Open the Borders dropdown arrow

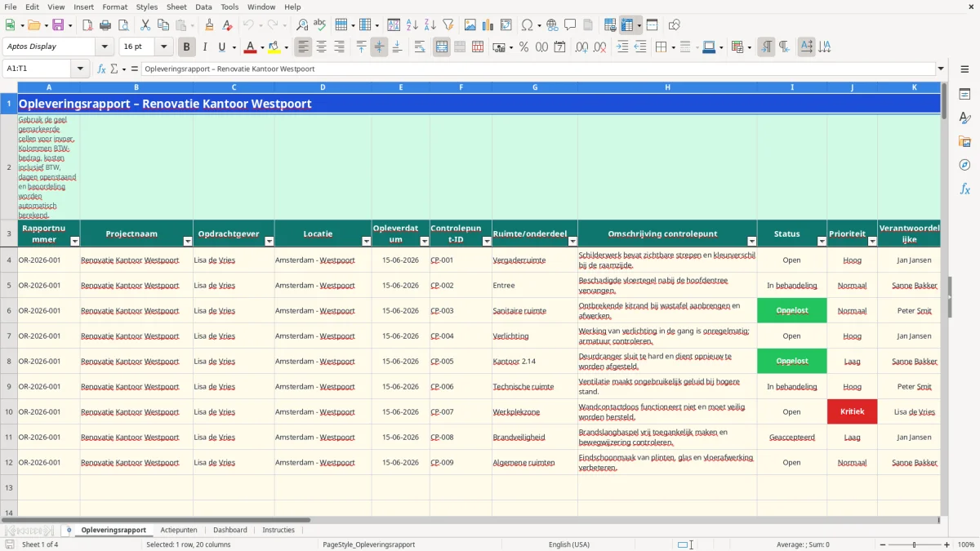(672, 47)
